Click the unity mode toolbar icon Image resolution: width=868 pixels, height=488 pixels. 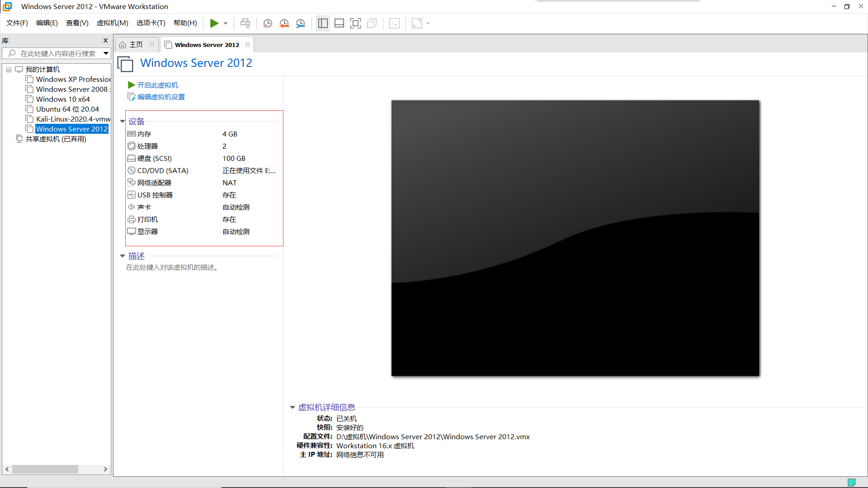(372, 23)
